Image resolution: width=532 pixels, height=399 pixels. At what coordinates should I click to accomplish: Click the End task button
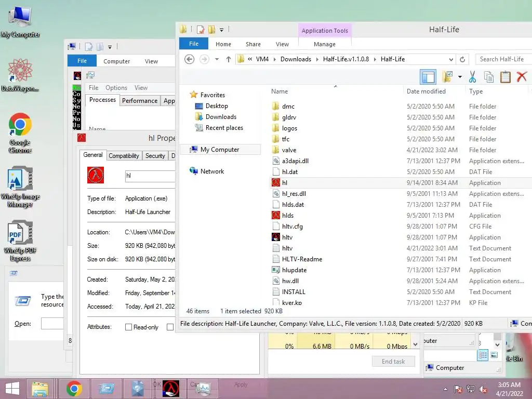[x=393, y=362]
